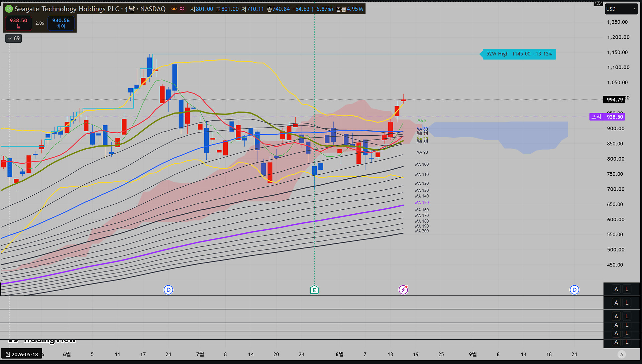Click the sell button showing 938.50
Image resolution: width=642 pixels, height=364 pixels.
click(x=19, y=23)
